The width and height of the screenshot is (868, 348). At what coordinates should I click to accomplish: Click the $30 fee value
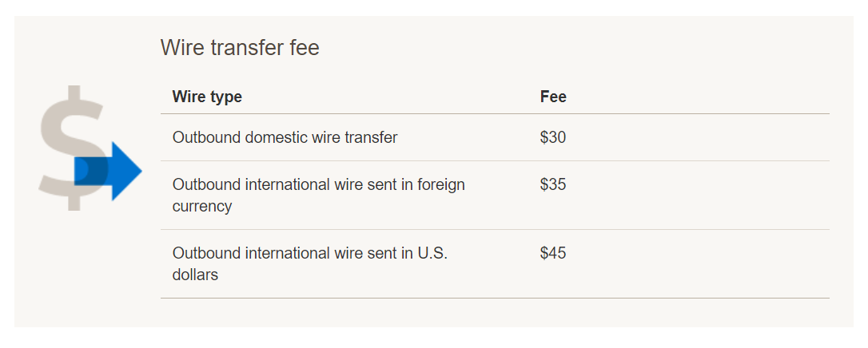(x=553, y=137)
